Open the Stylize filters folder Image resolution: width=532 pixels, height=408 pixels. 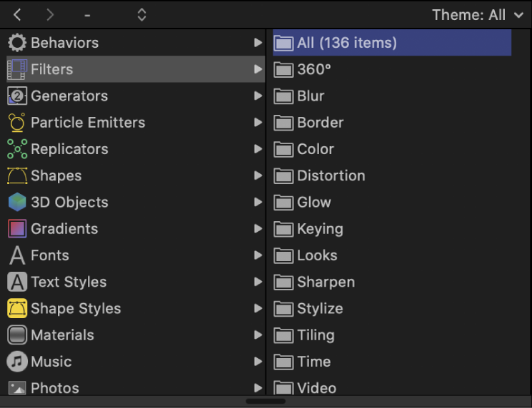[319, 309]
